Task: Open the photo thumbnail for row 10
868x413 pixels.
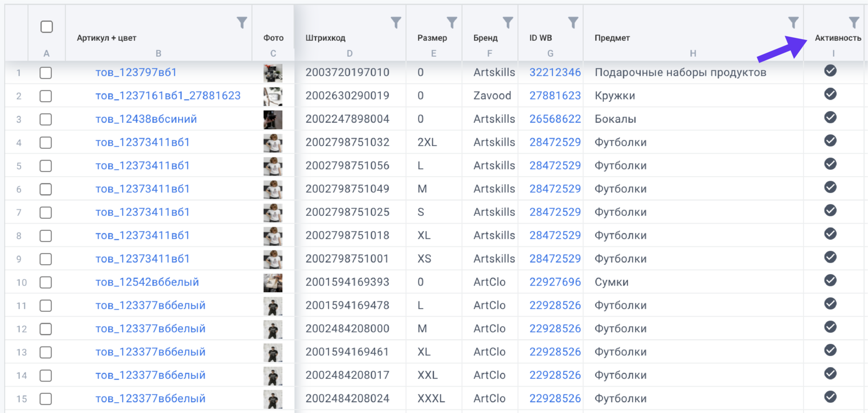Action: [x=273, y=283]
